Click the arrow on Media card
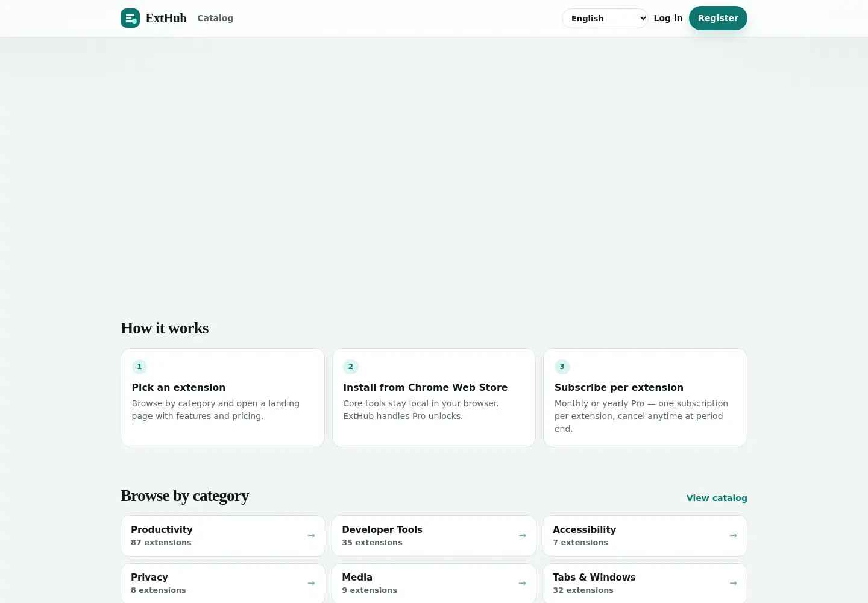The image size is (868, 603). click(x=522, y=583)
